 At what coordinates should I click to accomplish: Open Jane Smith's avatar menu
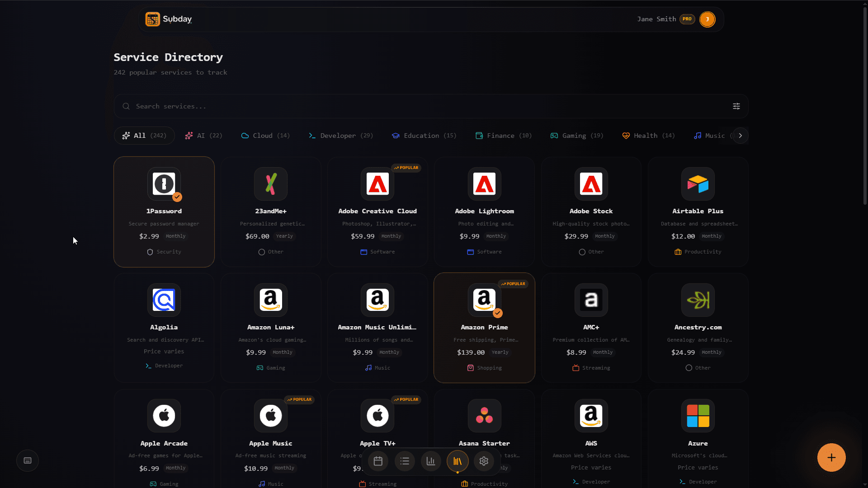(707, 19)
